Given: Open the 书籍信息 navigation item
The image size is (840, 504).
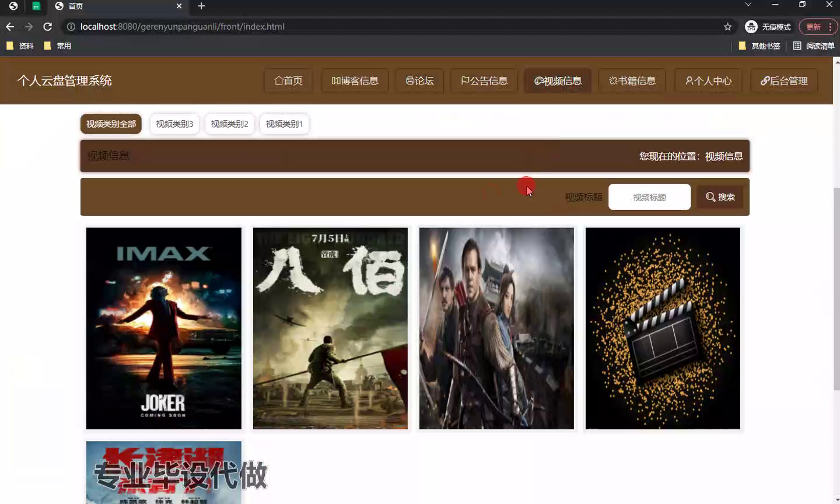Looking at the screenshot, I should pos(632,80).
